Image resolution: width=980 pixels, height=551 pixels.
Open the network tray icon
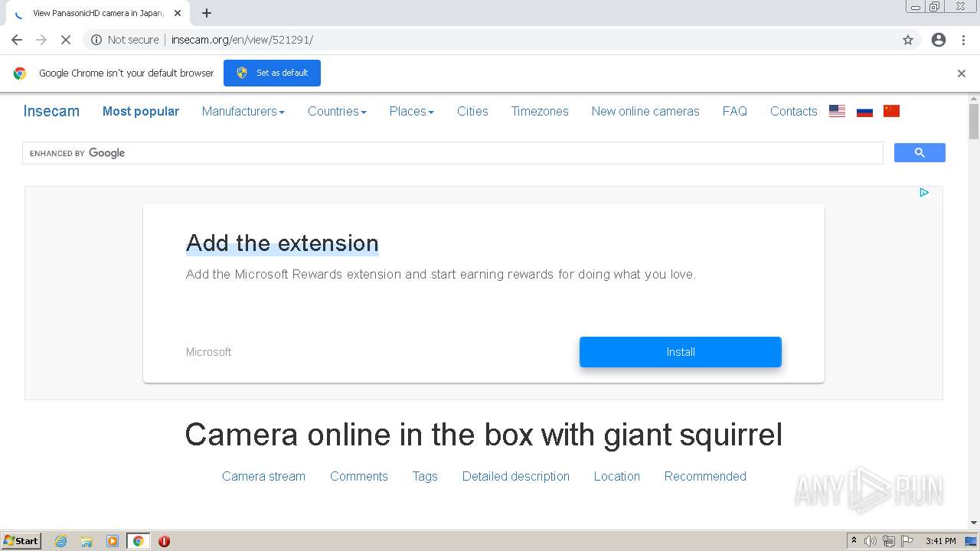click(x=889, y=541)
